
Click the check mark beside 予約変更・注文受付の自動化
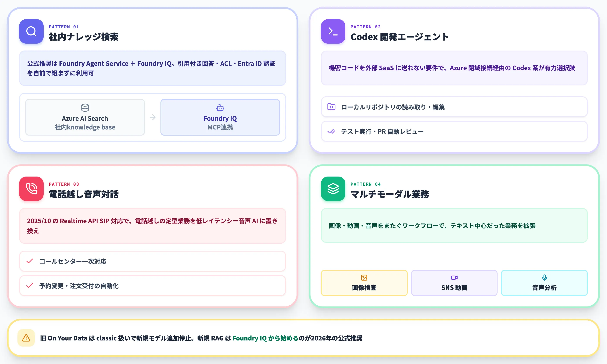click(30, 286)
